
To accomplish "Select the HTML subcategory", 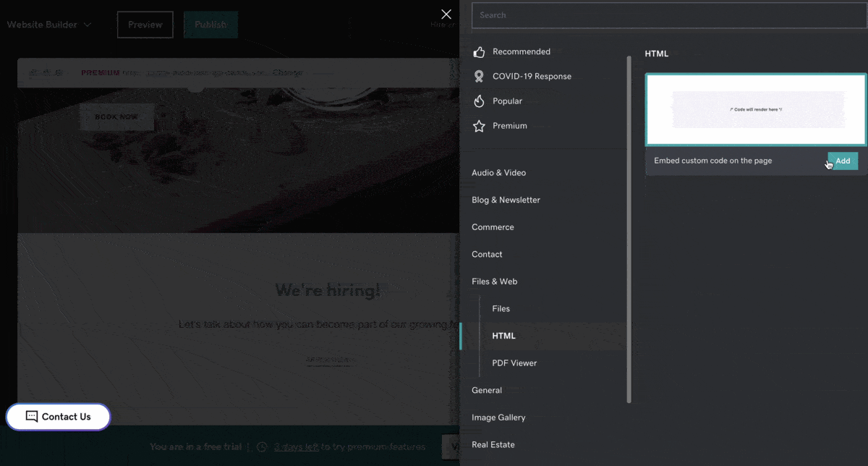I will pyautogui.click(x=503, y=336).
